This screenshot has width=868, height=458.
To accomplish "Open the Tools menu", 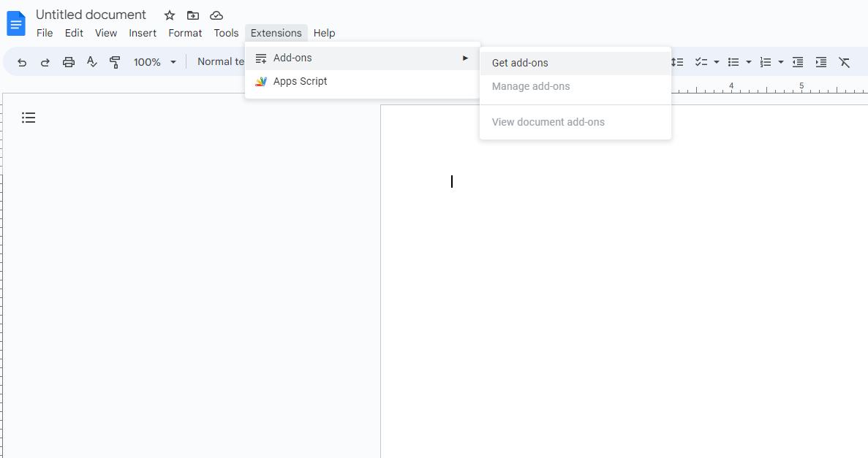I will tap(225, 33).
